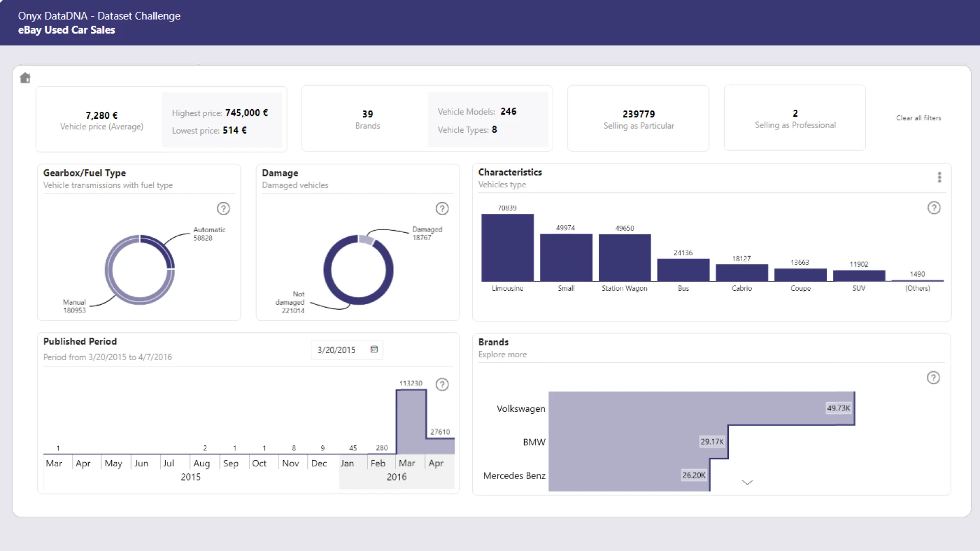
Task: Click the 2016 year axis label
Action: (397, 477)
